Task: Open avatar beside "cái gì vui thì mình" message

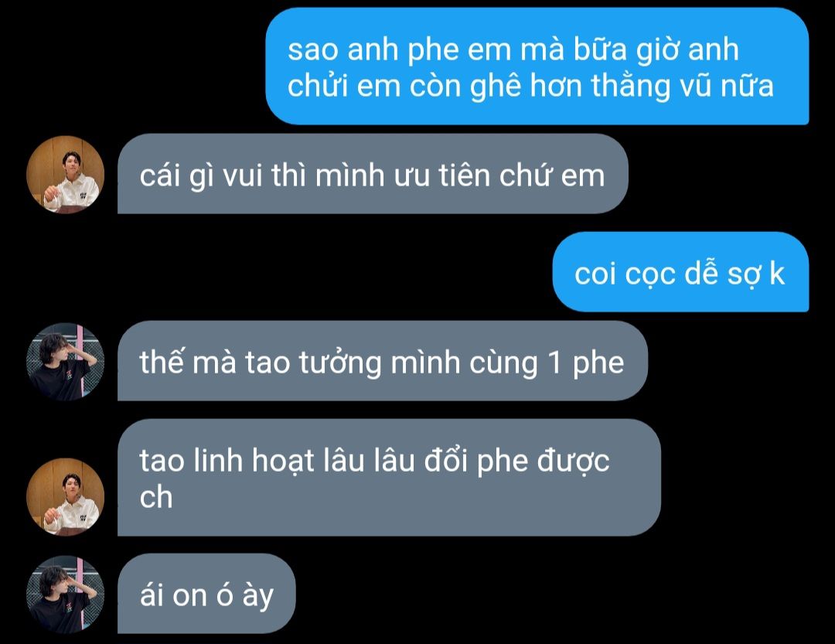Action: [x=66, y=175]
